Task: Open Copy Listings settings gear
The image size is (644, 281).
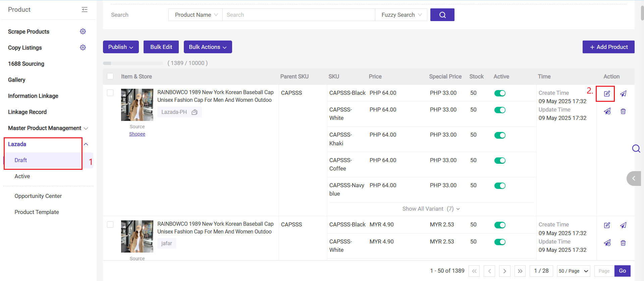Action: click(x=83, y=48)
